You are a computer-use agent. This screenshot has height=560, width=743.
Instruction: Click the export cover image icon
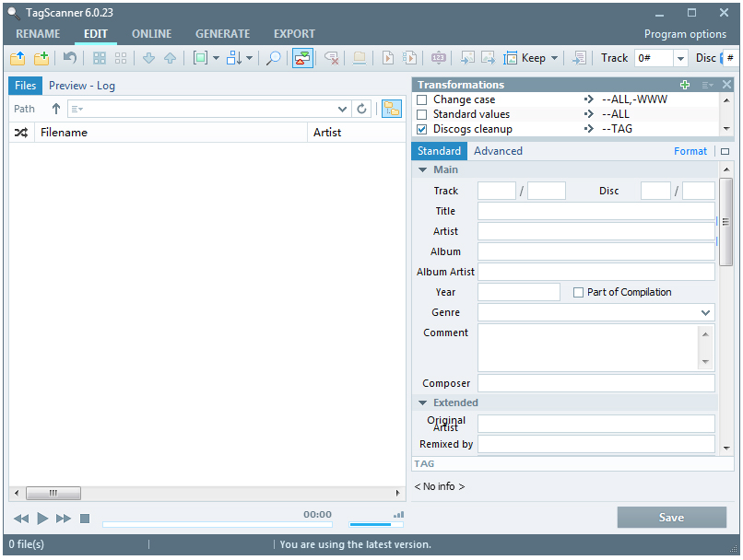coord(488,58)
